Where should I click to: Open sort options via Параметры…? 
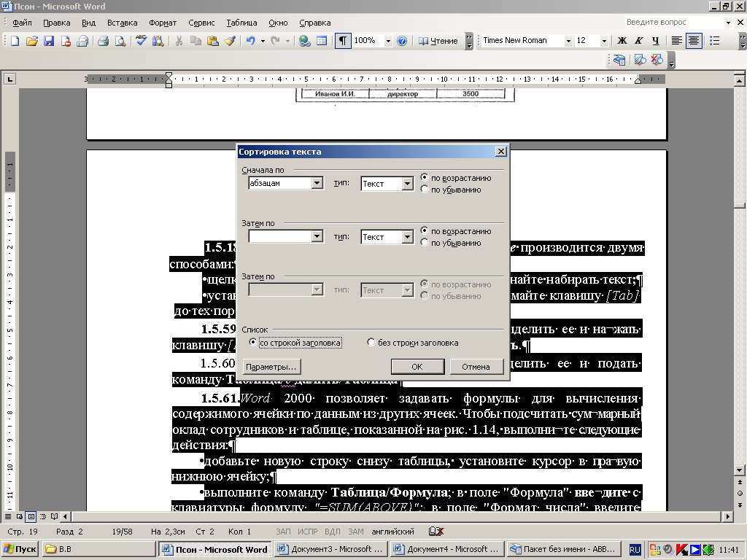271,367
